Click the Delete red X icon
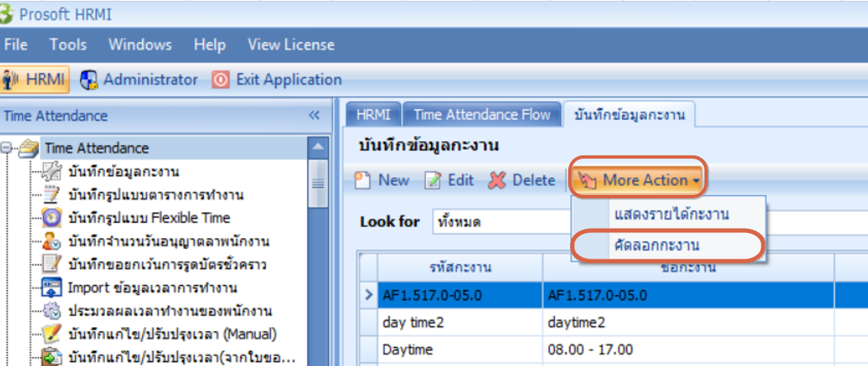The width and height of the screenshot is (868, 366). [x=498, y=180]
